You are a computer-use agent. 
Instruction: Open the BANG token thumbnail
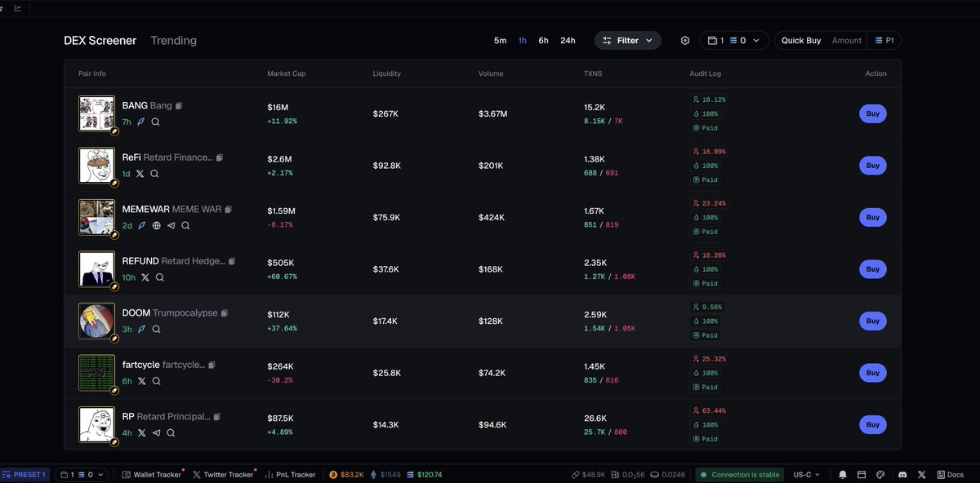click(96, 113)
